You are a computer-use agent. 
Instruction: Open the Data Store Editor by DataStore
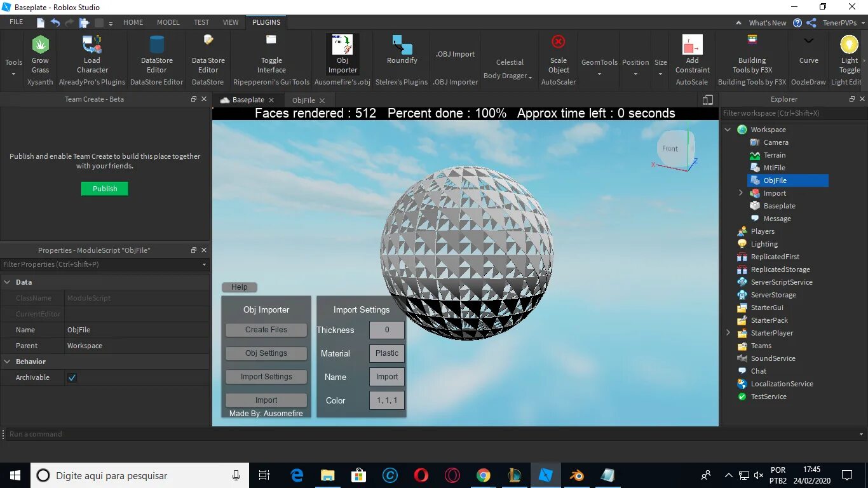(x=208, y=41)
